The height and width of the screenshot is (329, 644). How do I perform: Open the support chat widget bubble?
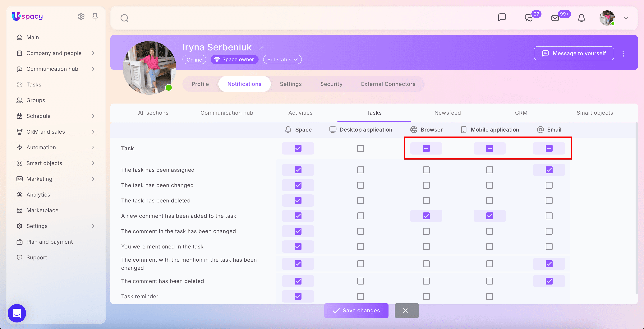point(17,313)
